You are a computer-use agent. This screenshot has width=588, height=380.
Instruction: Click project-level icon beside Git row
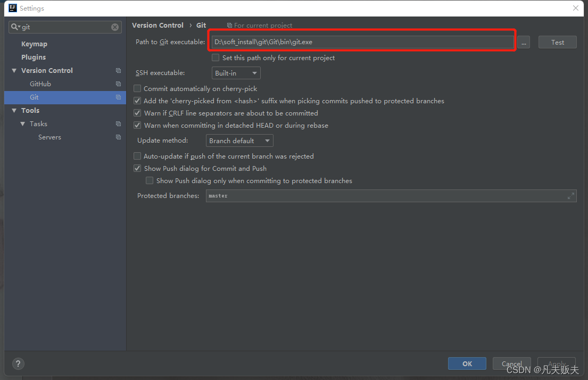118,97
